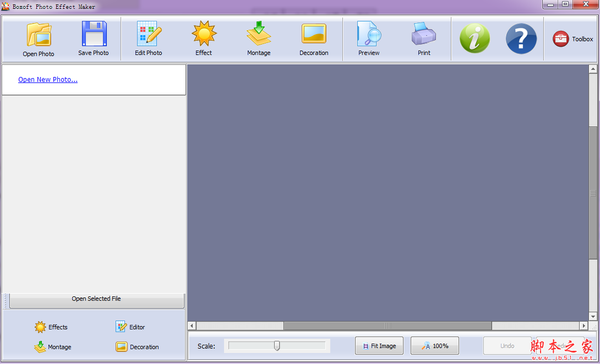The width and height of the screenshot is (600, 364).
Task: Click the Editor shortcut in the bottom panel
Action: pos(130,327)
